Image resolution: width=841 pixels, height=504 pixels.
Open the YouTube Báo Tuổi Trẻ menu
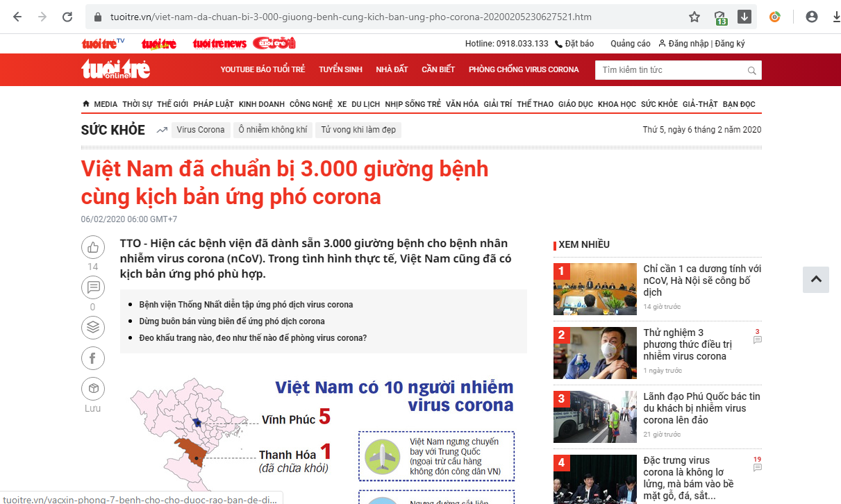[263, 69]
